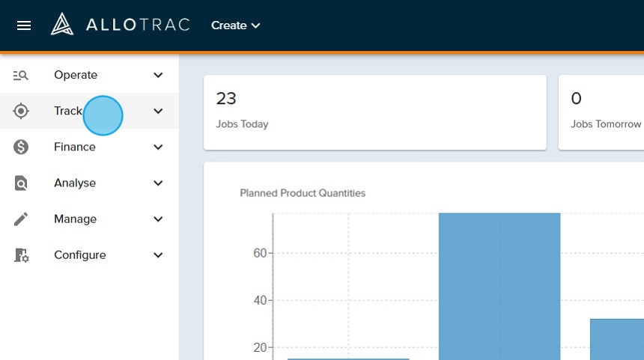Click the Manage pencil icon

pos(21,219)
